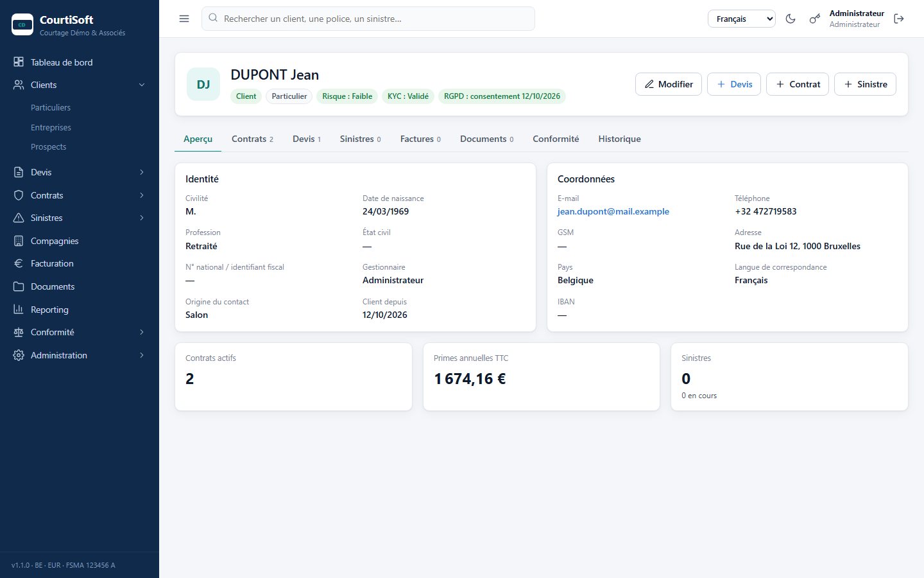Click the phone number +32 472719583
Viewport: 924px width, 578px height.
click(x=766, y=211)
